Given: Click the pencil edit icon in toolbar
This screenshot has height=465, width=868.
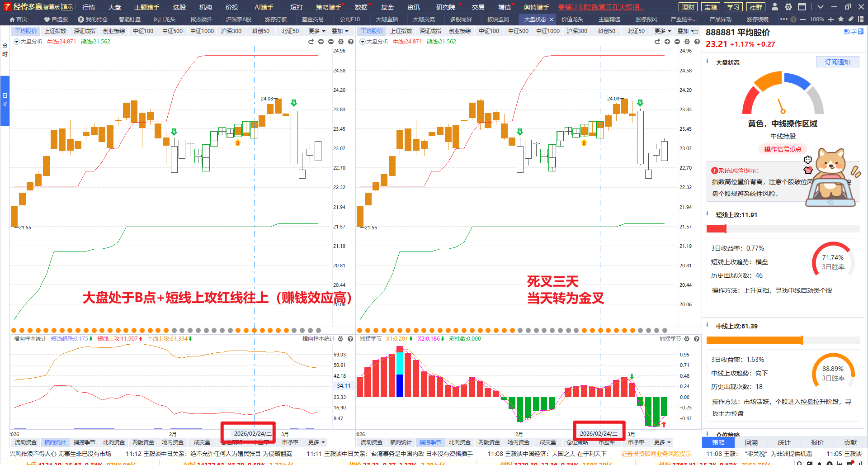Looking at the screenshot, I should [x=851, y=19].
